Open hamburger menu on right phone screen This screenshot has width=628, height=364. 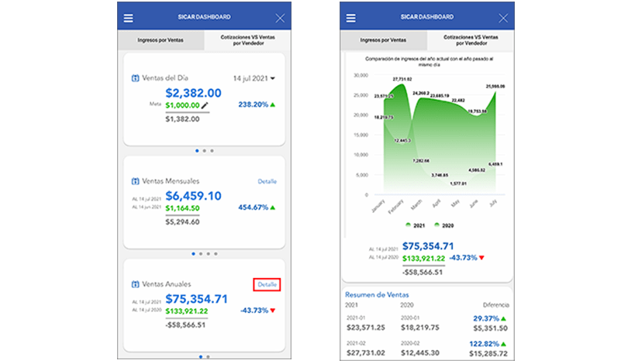351,18
